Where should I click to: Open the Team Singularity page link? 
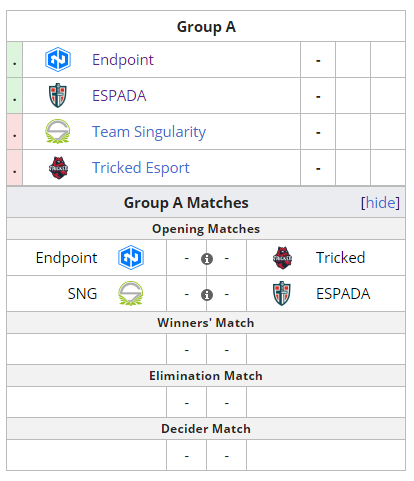[x=149, y=132]
